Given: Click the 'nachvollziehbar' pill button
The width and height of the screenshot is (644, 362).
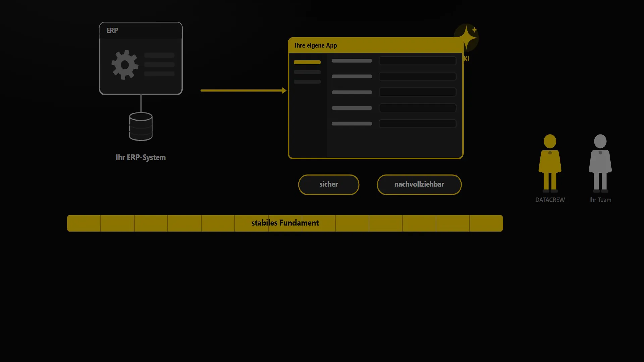Looking at the screenshot, I should pyautogui.click(x=419, y=185).
